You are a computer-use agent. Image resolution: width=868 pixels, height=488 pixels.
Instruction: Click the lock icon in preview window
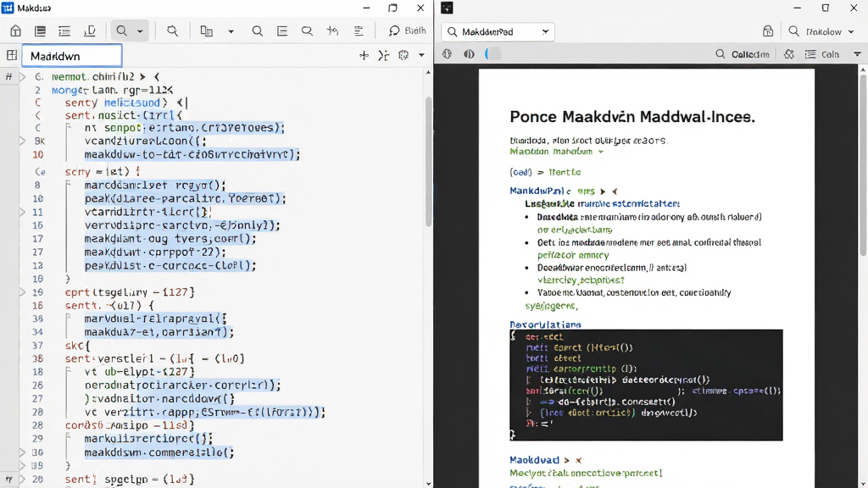click(x=768, y=31)
